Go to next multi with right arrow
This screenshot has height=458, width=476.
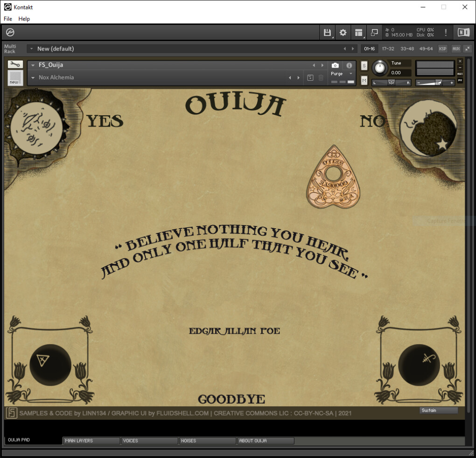click(x=353, y=49)
